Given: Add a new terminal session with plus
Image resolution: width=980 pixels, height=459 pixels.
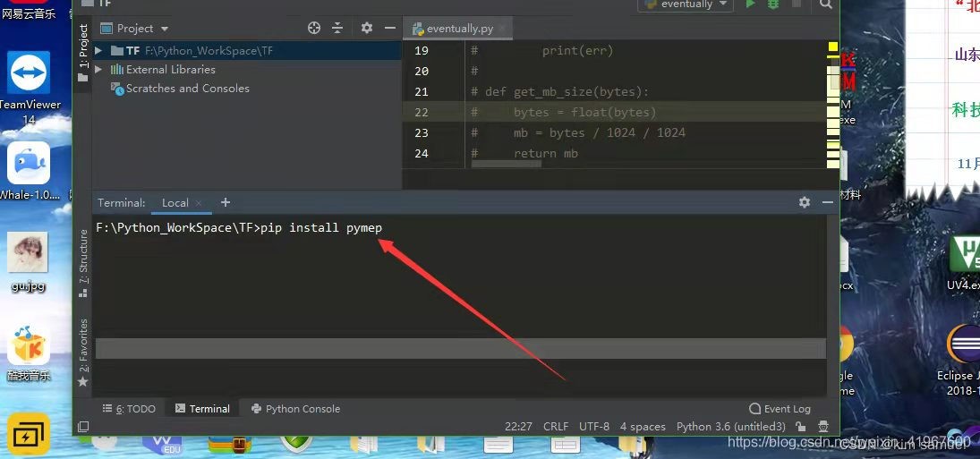Looking at the screenshot, I should [226, 202].
